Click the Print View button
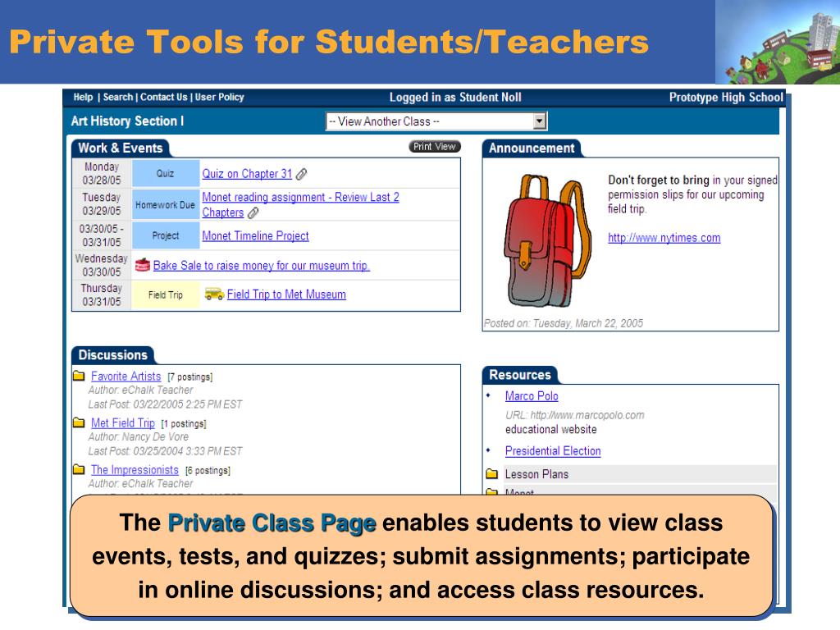The image size is (840, 630). click(x=435, y=146)
